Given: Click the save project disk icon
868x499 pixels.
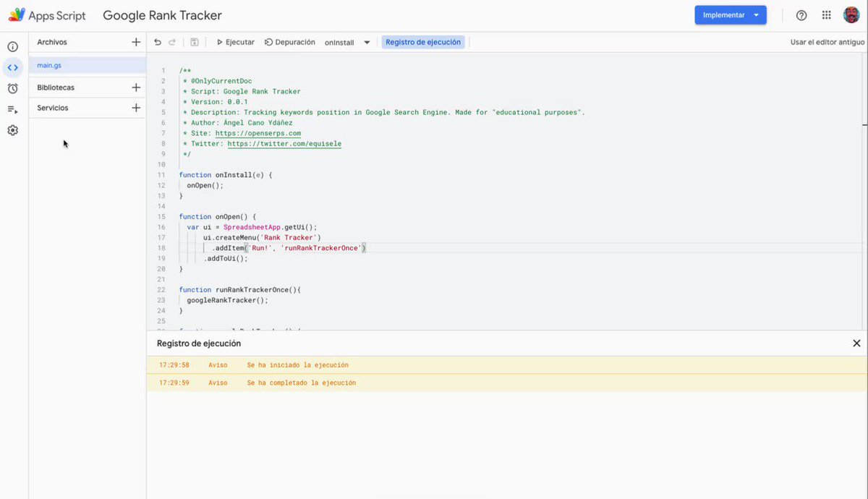Looking at the screenshot, I should [x=195, y=42].
